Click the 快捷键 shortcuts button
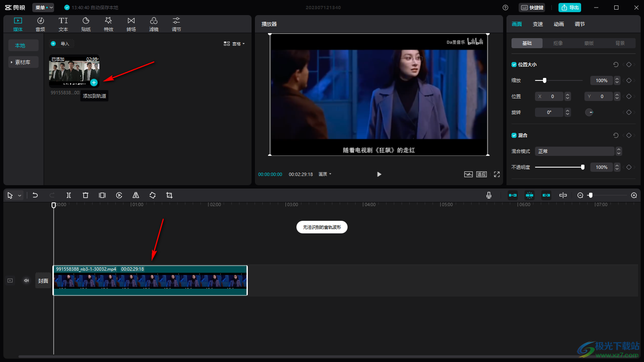The image size is (644, 362). click(532, 8)
